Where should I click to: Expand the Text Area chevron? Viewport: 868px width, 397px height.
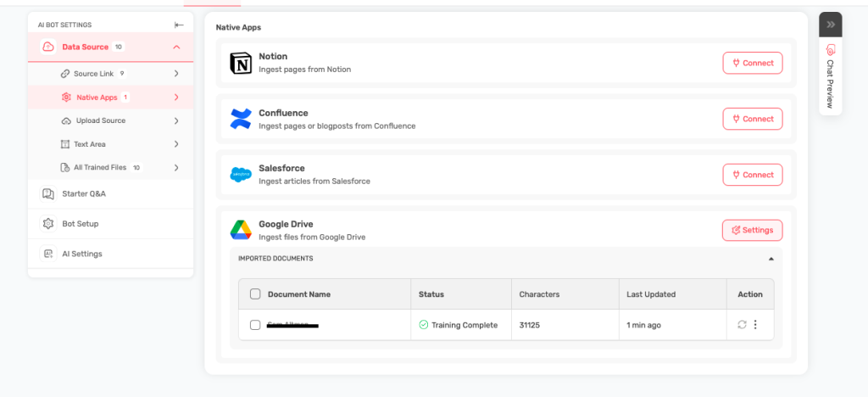176,144
